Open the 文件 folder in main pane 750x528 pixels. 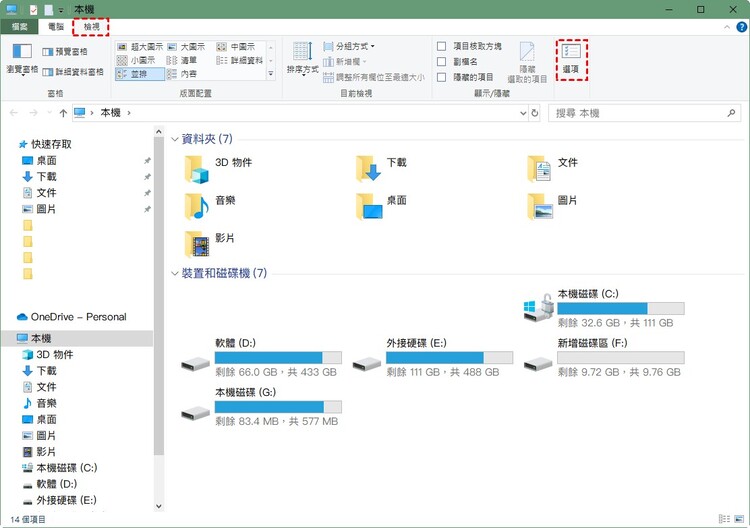pyautogui.click(x=540, y=169)
